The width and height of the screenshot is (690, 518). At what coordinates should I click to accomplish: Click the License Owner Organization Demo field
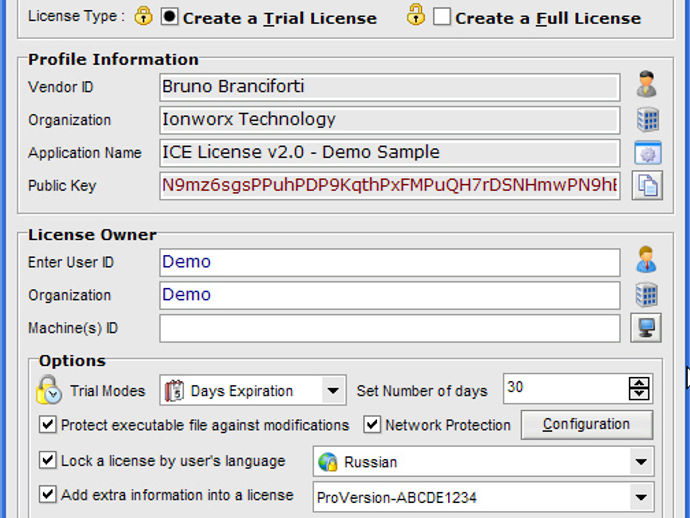[x=390, y=295]
